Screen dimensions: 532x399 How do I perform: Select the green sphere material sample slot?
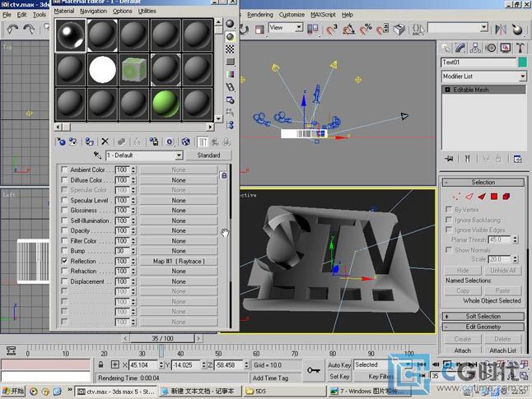166,104
